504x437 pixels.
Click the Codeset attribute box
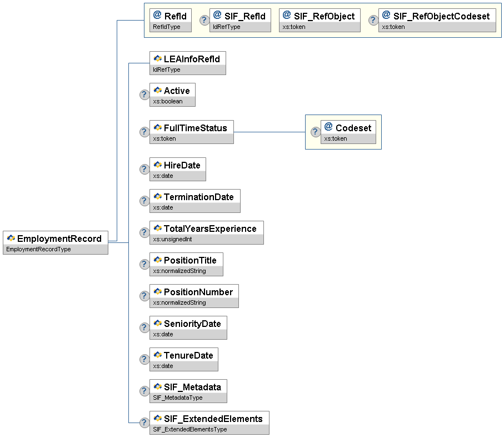[x=348, y=132]
